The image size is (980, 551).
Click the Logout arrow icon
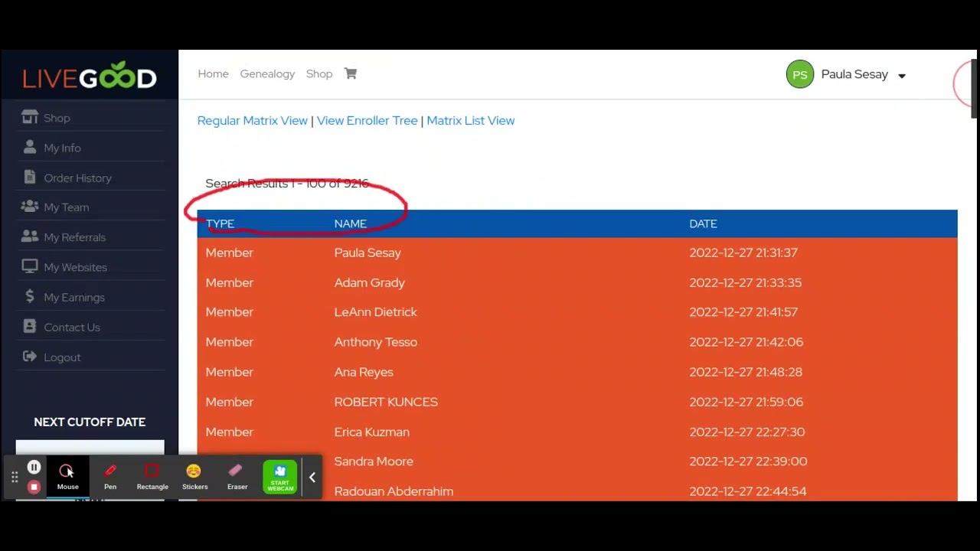click(x=30, y=356)
